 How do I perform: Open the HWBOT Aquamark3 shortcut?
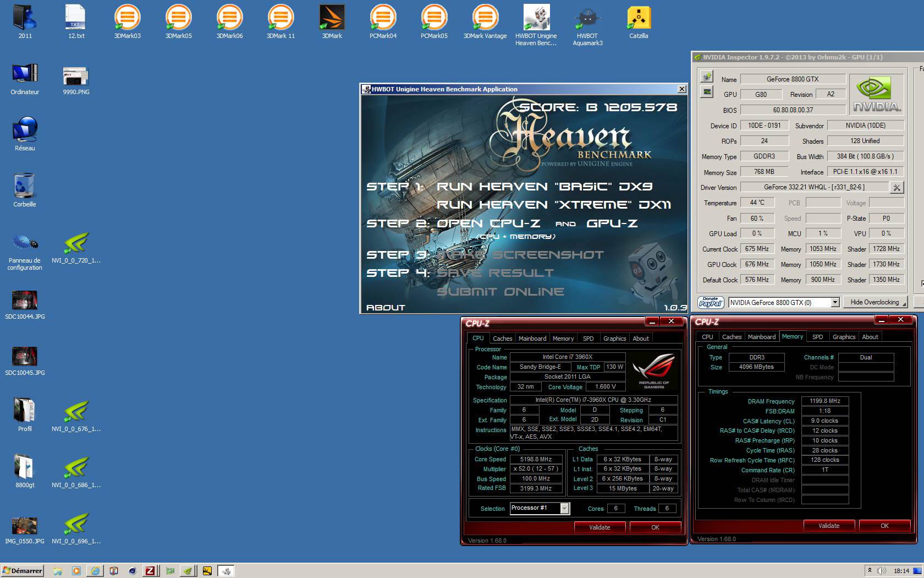pyautogui.click(x=587, y=25)
